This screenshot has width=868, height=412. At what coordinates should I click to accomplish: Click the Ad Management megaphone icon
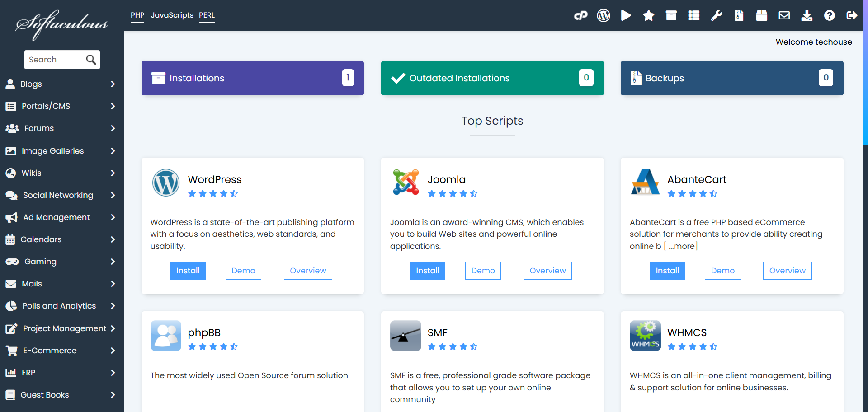pyautogui.click(x=11, y=217)
